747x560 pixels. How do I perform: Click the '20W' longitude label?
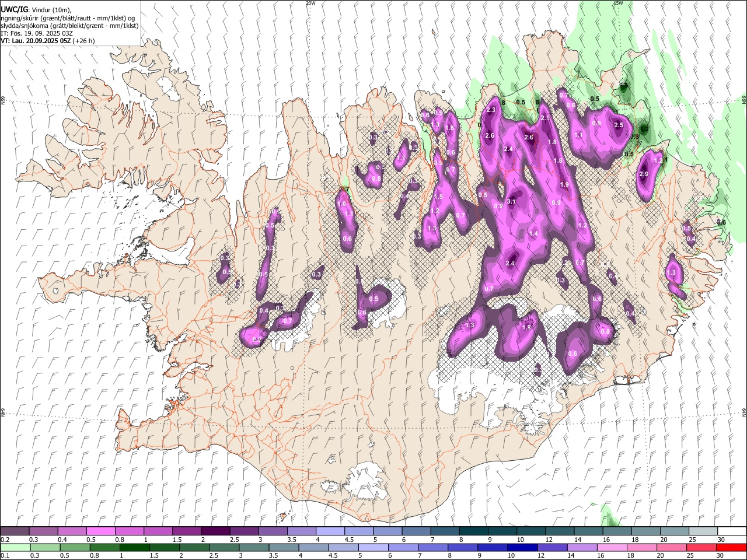point(310,3)
